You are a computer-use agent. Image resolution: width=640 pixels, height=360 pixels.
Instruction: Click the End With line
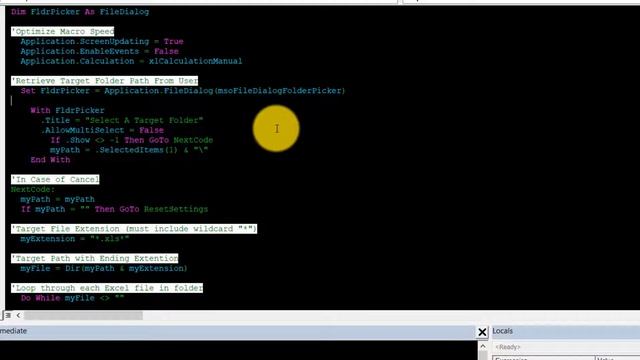[x=50, y=160]
